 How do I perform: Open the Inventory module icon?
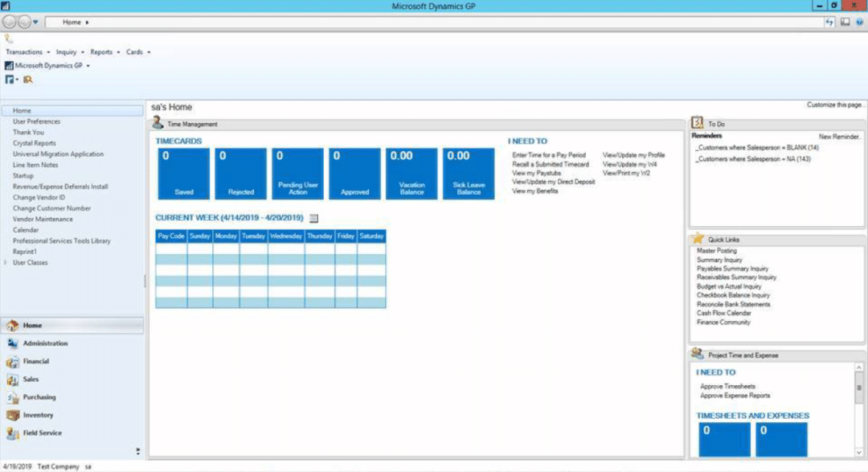14,415
